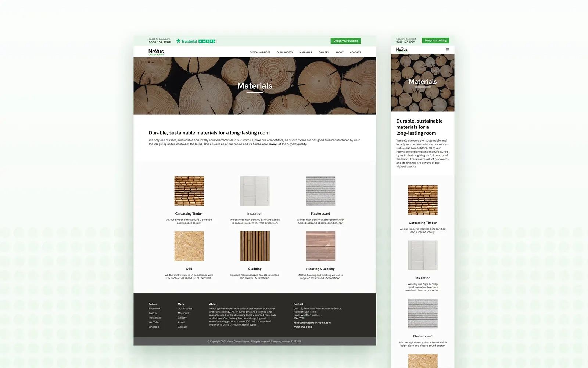Image resolution: width=588 pixels, height=368 pixels.
Task: Select Gallery in the footer Menu list
Action: click(182, 318)
